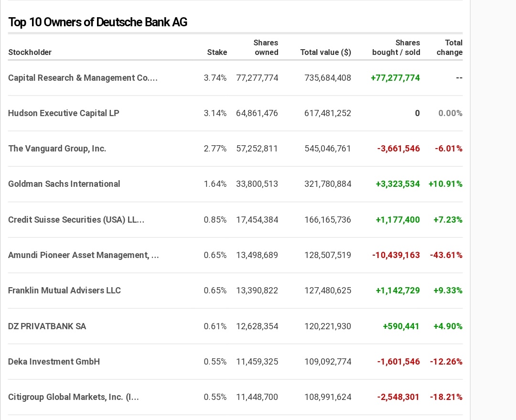Select shares owned 13,498,689 cell

[257, 255]
